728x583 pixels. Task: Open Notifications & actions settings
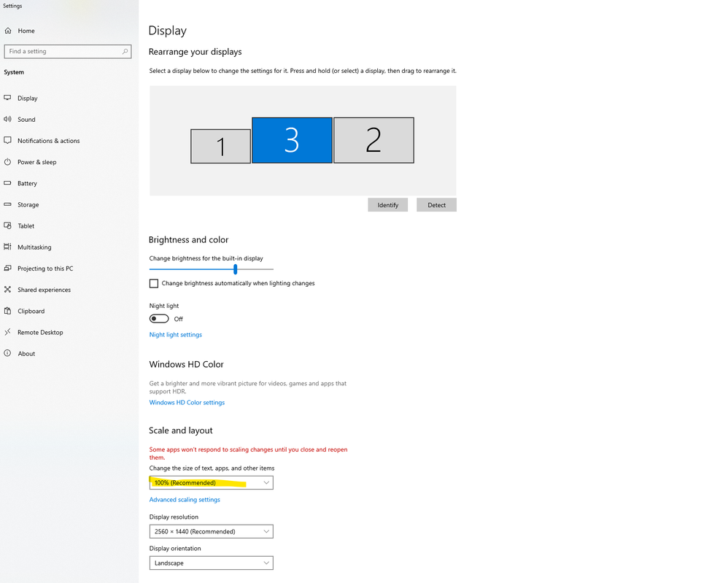(x=49, y=141)
